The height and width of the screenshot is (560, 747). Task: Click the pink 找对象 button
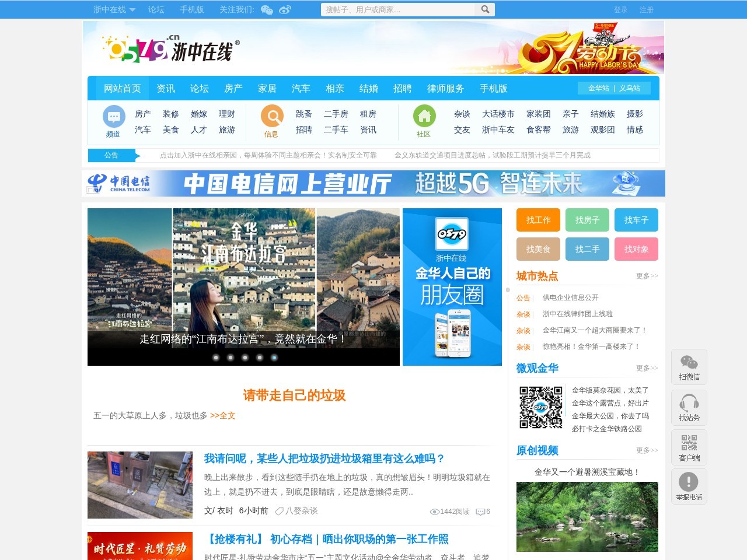coord(636,249)
